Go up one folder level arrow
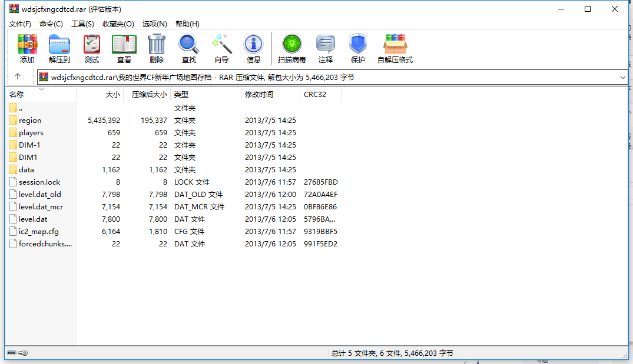 17,76
